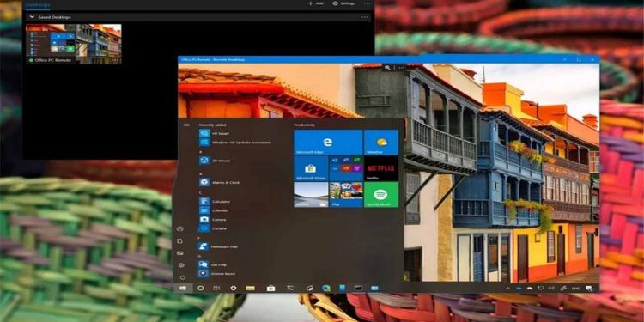Open Calendar from app list
The image size is (644, 322).
click(x=214, y=210)
